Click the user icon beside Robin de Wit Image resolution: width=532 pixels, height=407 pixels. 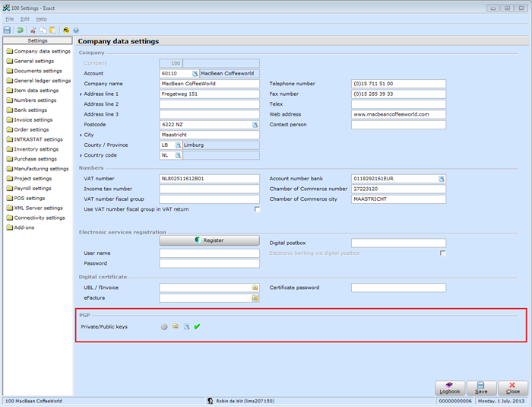pyautogui.click(x=211, y=401)
